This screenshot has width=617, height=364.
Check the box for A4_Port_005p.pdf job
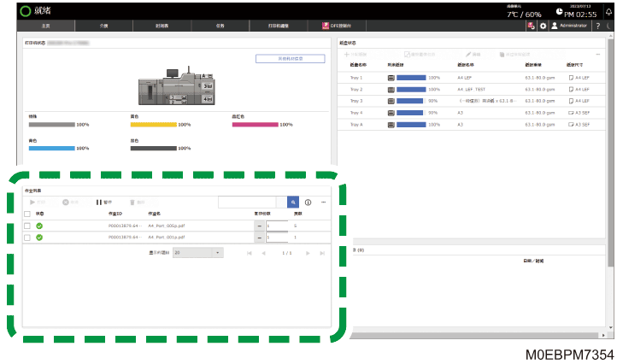(x=27, y=226)
